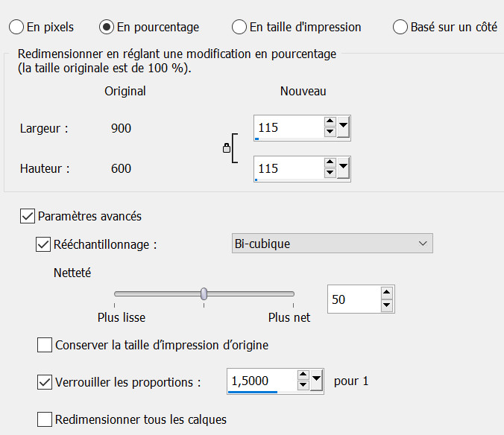Image resolution: width=504 pixels, height=435 pixels.
Task: Toggle the Rééchantillonnage checkbox
Action: pos(44,244)
